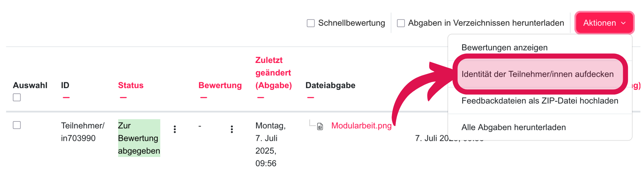Collapse the Bewertung column
Screen dimensions: 644x191
point(203,98)
